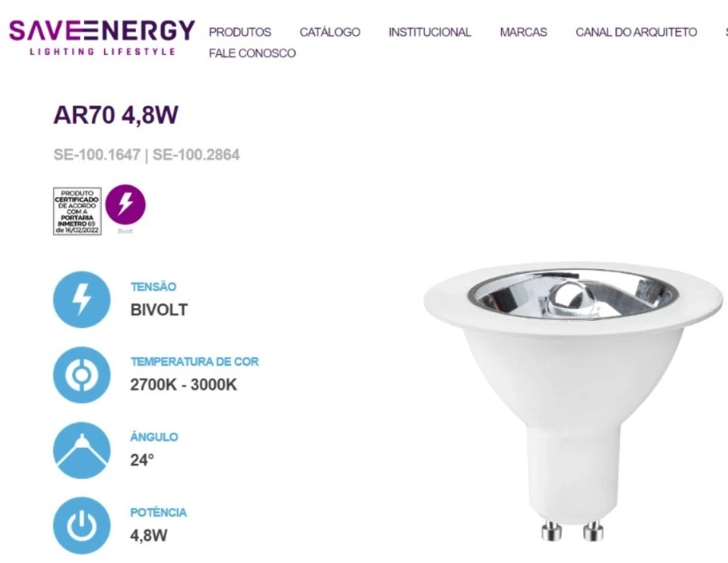This screenshot has width=728, height=563.
Task: Open the Catálogo menu item
Action: [329, 32]
